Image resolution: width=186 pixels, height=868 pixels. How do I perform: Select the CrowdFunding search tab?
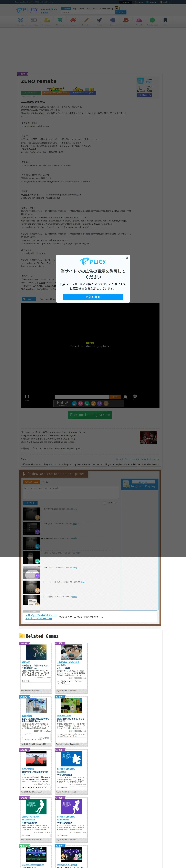[106, 9]
